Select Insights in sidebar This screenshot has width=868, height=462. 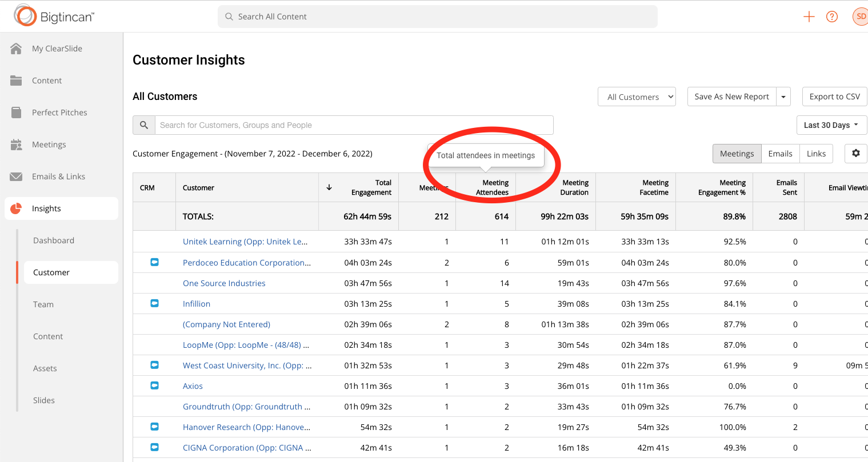(x=61, y=208)
